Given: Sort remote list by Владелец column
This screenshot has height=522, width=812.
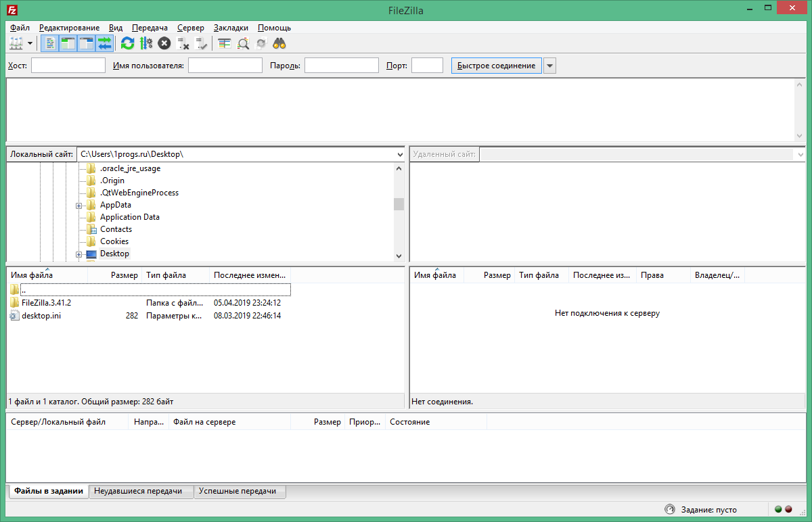Looking at the screenshot, I should pyautogui.click(x=718, y=275).
